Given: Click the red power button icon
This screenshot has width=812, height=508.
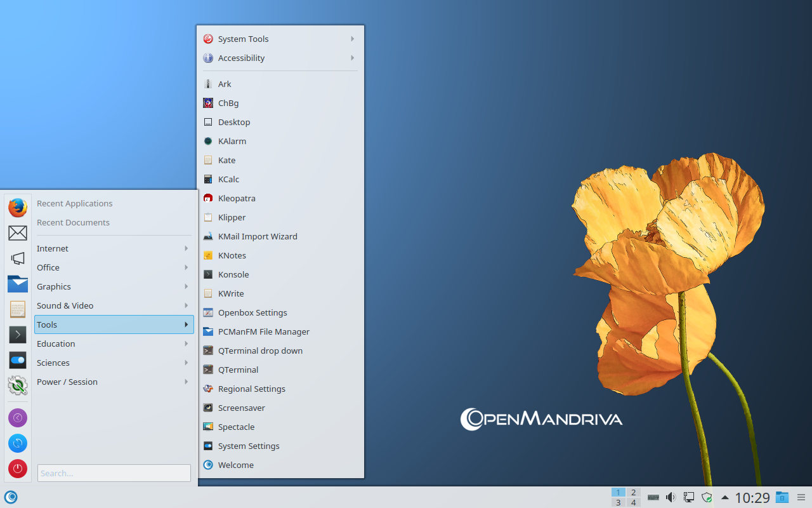Looking at the screenshot, I should pyautogui.click(x=18, y=469).
